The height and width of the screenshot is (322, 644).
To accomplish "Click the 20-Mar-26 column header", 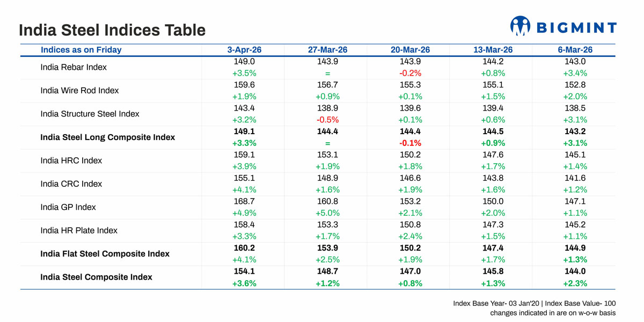I will coord(410,50).
